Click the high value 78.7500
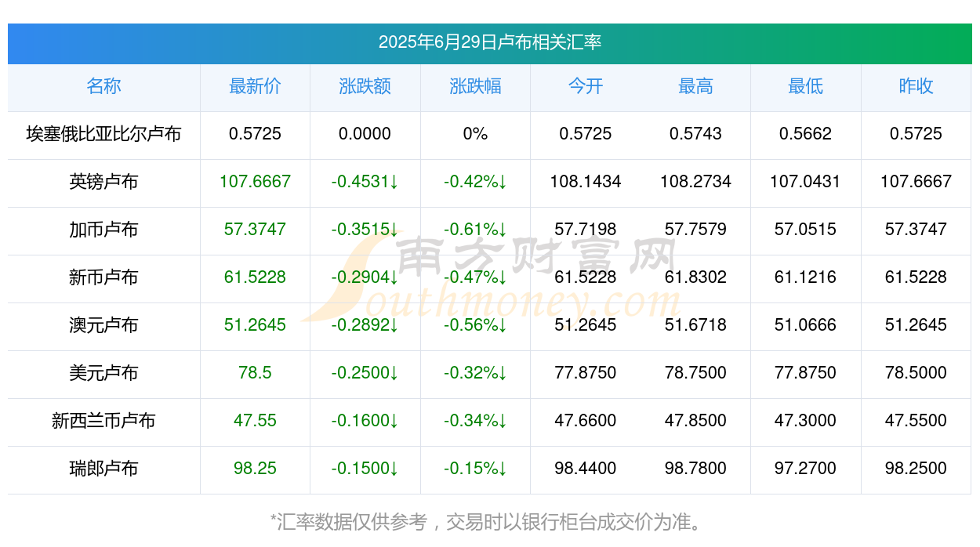The width and height of the screenshot is (980, 547). (x=695, y=373)
